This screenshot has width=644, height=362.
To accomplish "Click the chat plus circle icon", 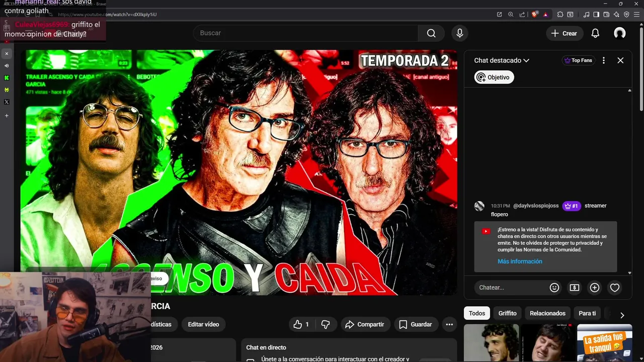I will [595, 288].
